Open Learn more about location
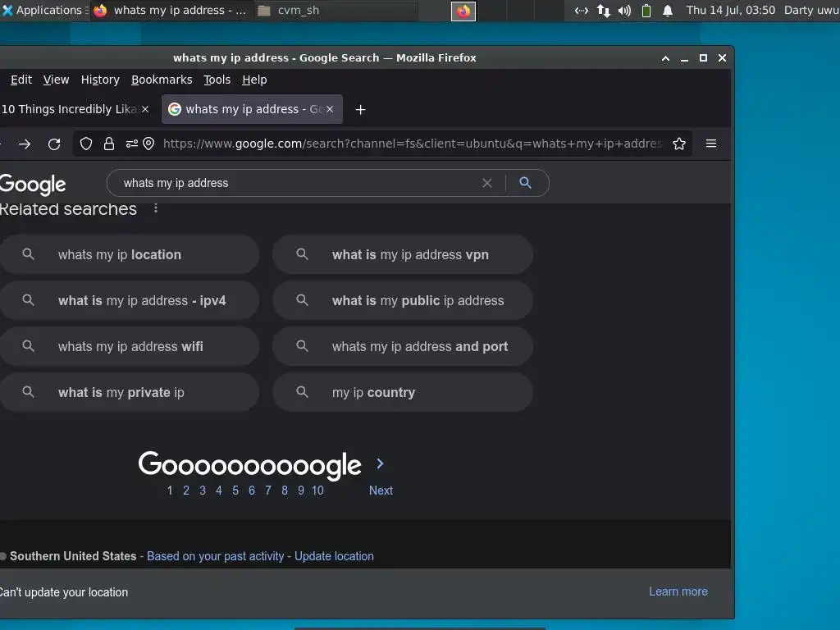Viewport: 840px width, 630px height. coord(678,591)
